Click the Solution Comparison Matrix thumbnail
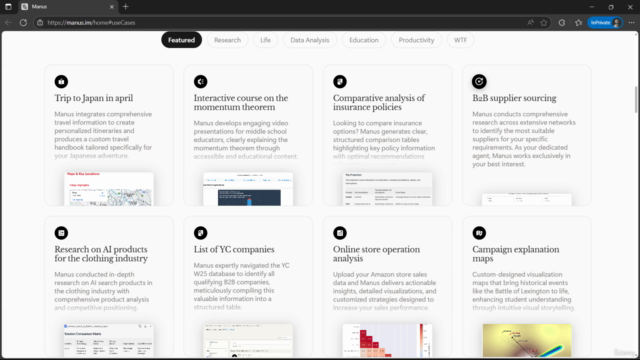The width and height of the screenshot is (640, 360). click(x=109, y=340)
